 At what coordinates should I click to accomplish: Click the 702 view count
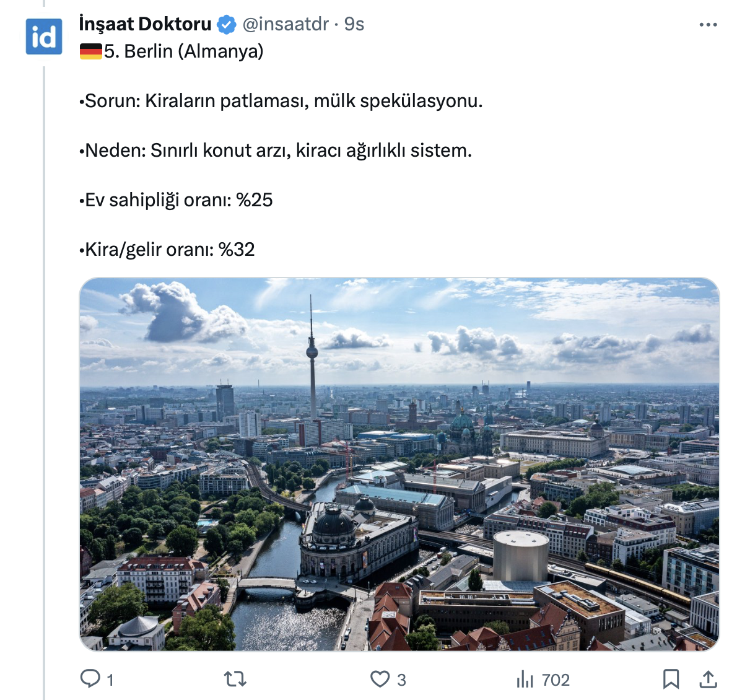(556, 680)
